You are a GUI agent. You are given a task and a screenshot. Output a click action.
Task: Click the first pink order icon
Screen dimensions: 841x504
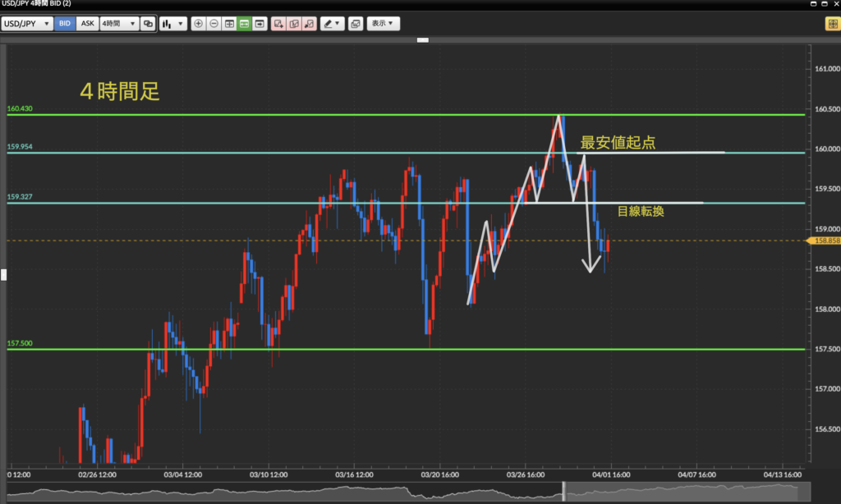pyautogui.click(x=279, y=24)
